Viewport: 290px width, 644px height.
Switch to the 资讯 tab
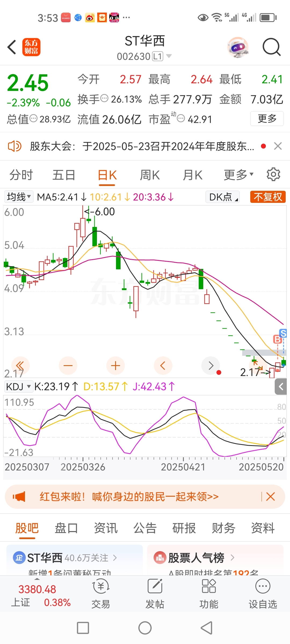coord(106,528)
